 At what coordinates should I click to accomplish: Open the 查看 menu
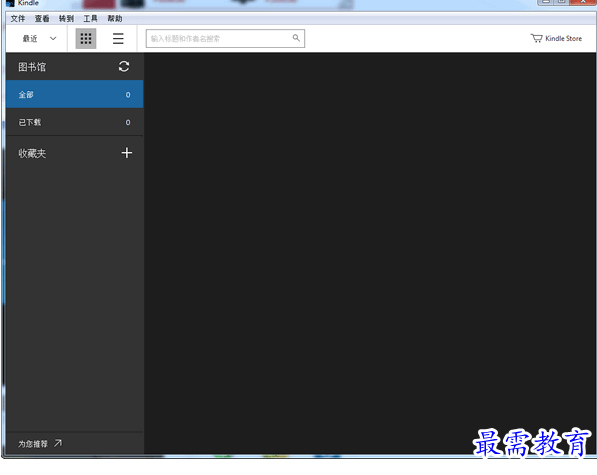42,19
